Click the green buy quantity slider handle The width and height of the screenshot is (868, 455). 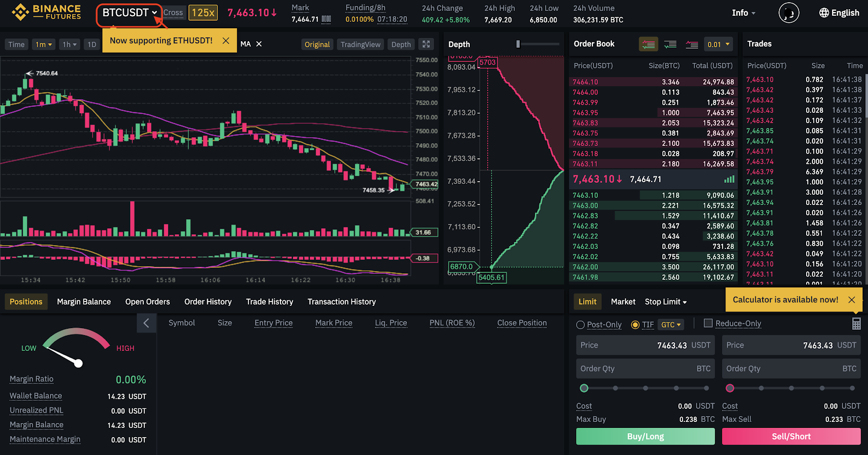pyautogui.click(x=584, y=388)
